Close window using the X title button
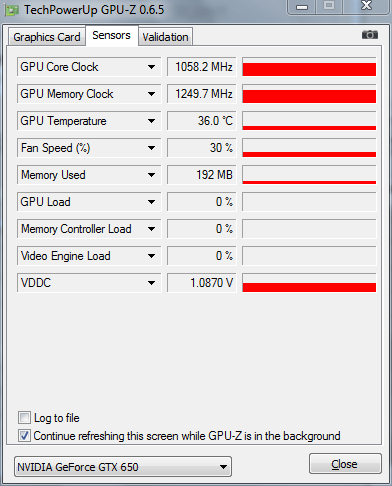Image resolution: width=392 pixels, height=486 pixels. tap(367, 6)
